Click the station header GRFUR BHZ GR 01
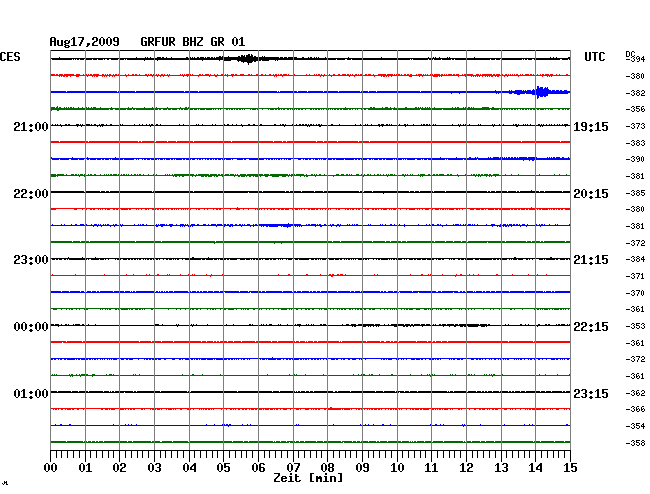 point(193,42)
